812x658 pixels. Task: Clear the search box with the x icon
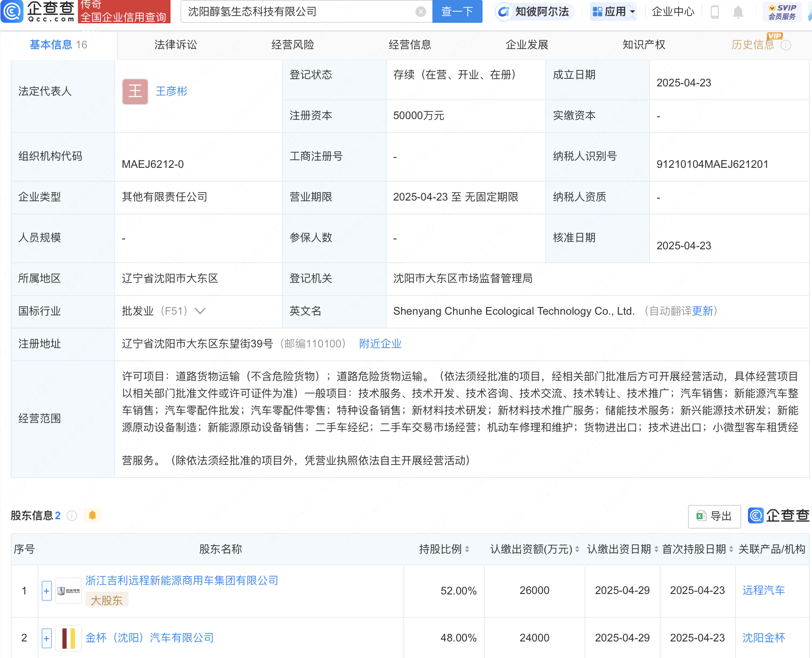[x=419, y=12]
